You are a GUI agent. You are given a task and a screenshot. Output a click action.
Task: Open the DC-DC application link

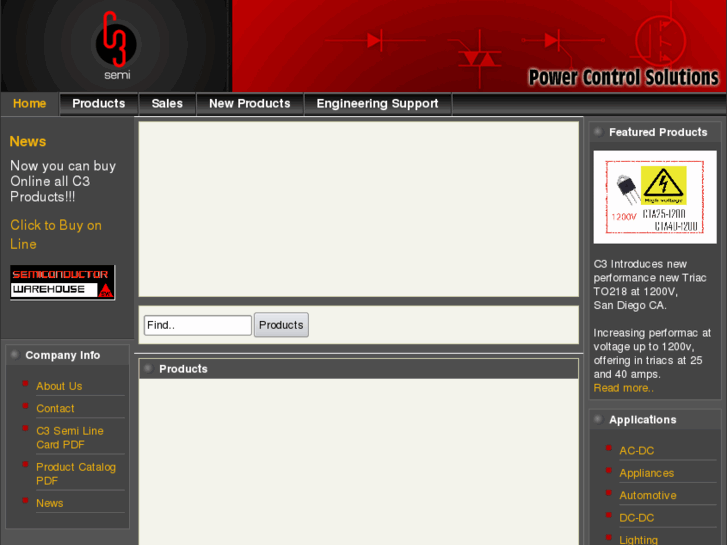(637, 517)
